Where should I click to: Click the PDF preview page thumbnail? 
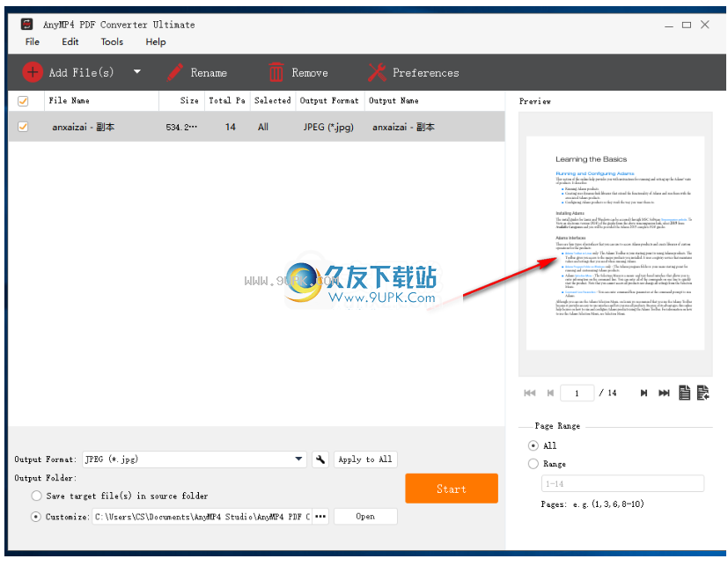pos(615,243)
